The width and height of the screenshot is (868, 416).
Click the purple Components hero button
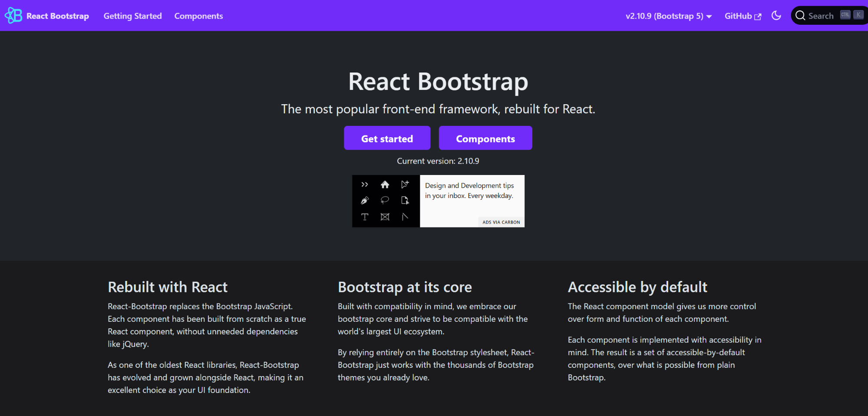485,138
